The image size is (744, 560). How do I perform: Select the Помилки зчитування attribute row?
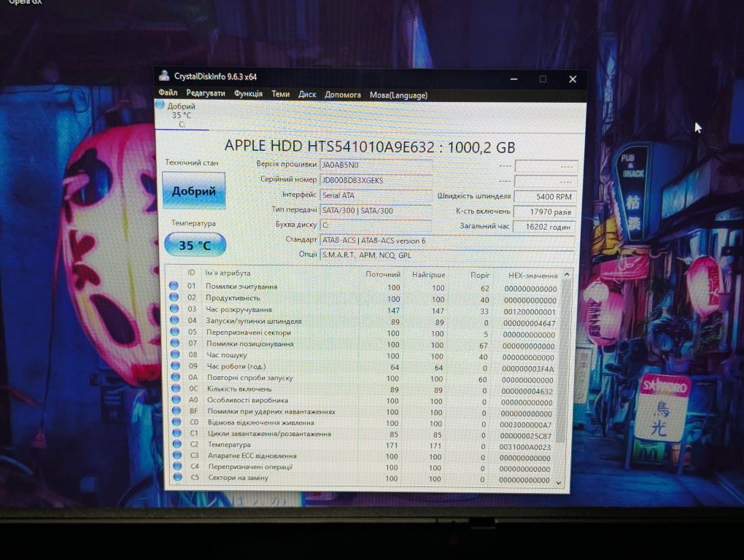[x=365, y=287]
